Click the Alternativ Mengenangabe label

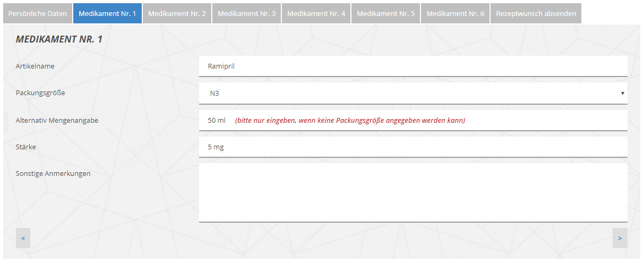coord(57,121)
